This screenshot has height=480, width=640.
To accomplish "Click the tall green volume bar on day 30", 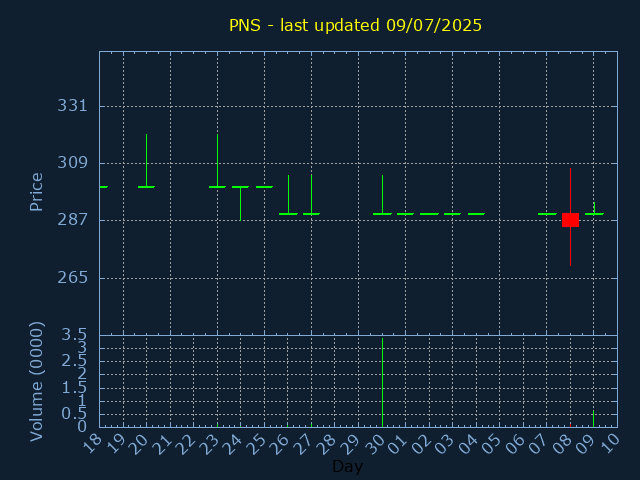I will (x=382, y=382).
